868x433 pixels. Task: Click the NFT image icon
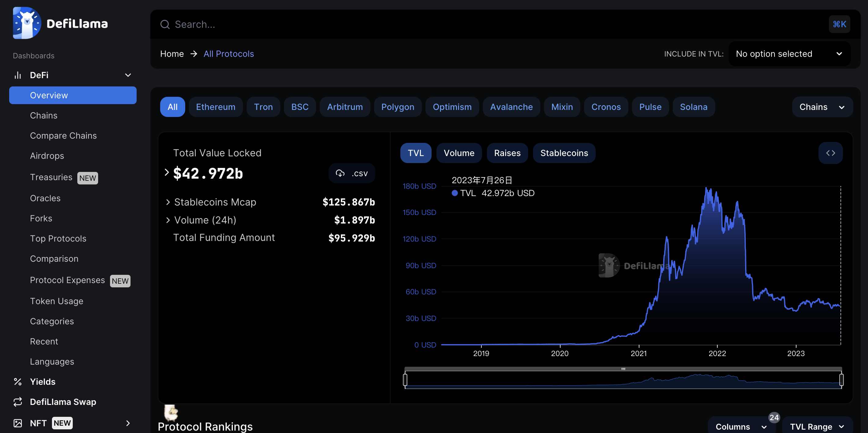coord(17,423)
